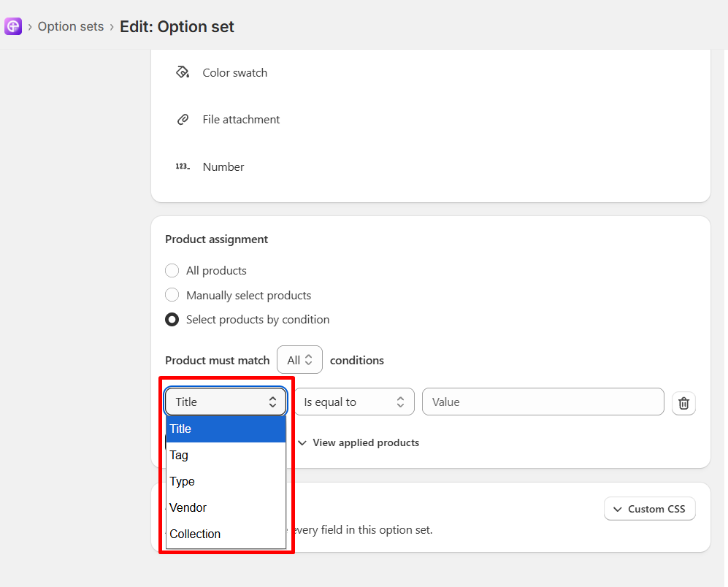Choose Vendor in the dropdown list
The height and width of the screenshot is (587, 728).
click(226, 507)
